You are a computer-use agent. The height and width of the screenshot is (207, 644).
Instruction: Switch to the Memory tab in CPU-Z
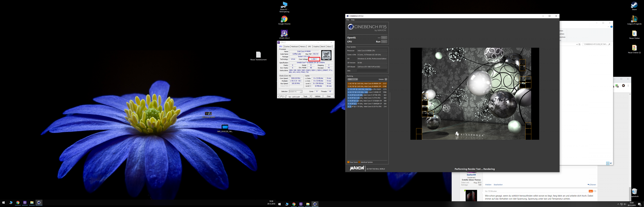[303, 46]
